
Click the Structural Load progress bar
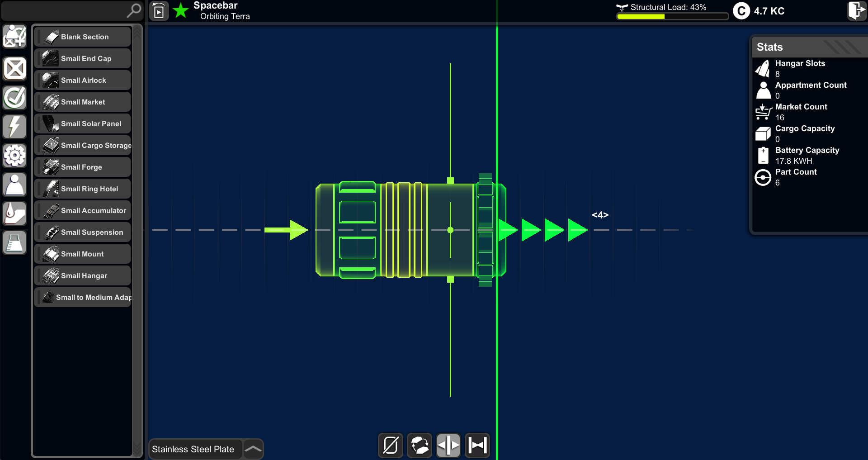tap(672, 17)
